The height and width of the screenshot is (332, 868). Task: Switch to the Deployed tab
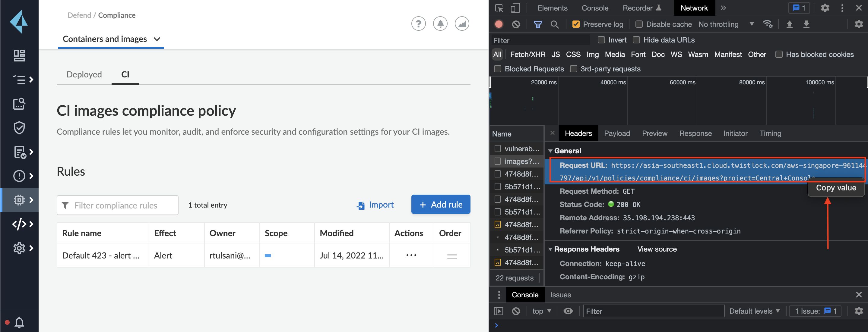point(84,74)
